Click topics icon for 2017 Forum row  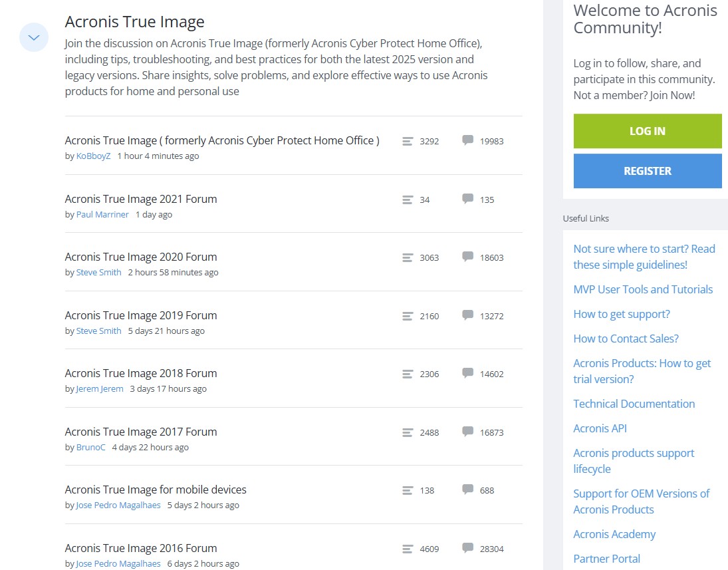pyautogui.click(x=408, y=432)
